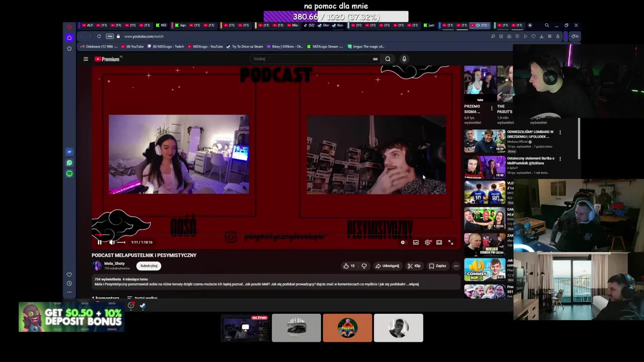The image size is (644, 362).
Task: Expand description with ...więcej
Action: [x=413, y=284]
